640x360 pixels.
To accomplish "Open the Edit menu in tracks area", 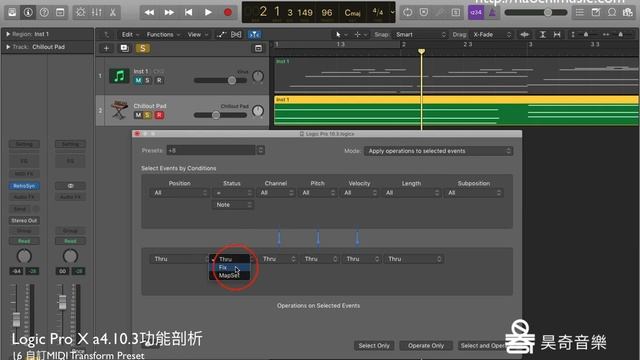I will point(130,35).
